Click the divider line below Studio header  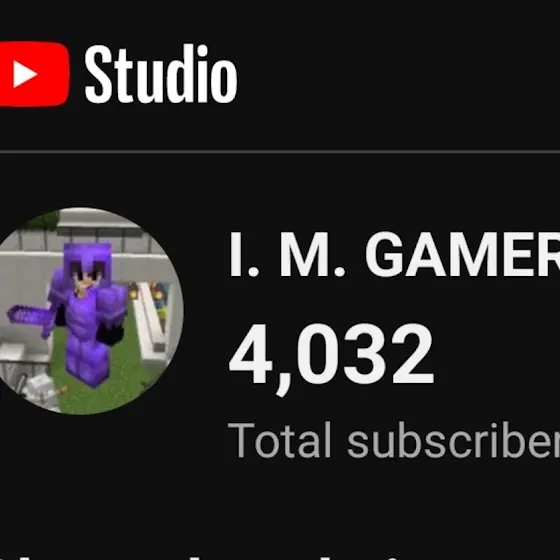click(x=280, y=152)
